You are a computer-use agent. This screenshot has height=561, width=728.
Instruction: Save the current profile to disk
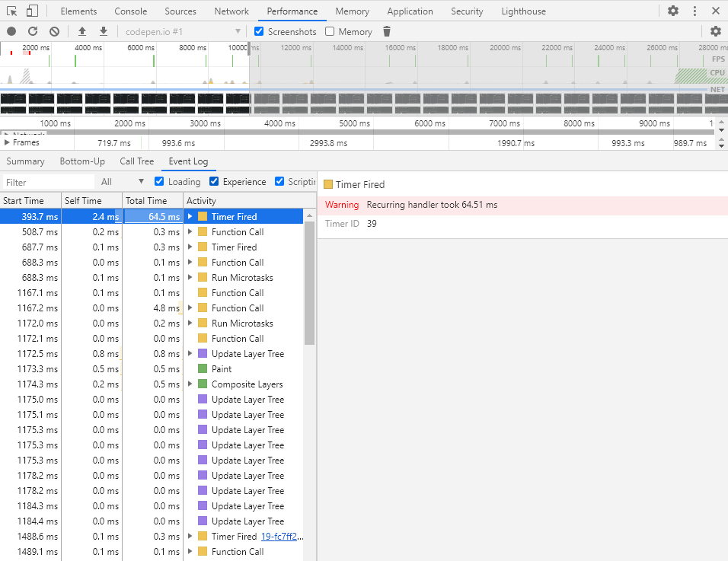point(102,31)
